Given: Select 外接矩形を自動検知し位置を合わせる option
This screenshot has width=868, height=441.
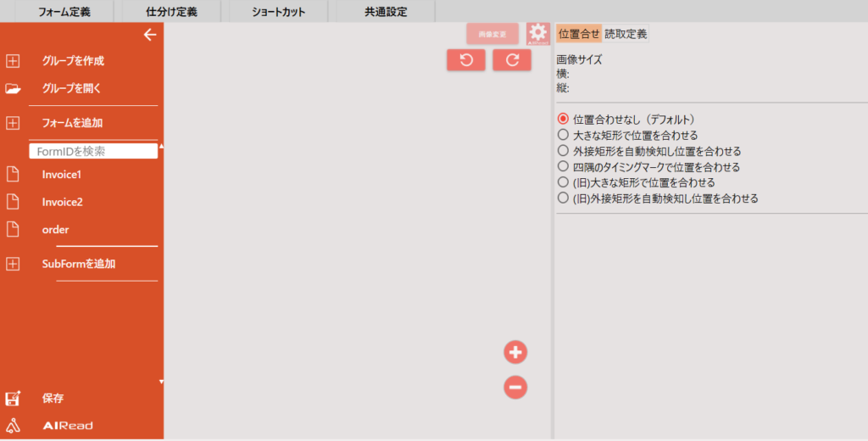Looking at the screenshot, I should (563, 151).
